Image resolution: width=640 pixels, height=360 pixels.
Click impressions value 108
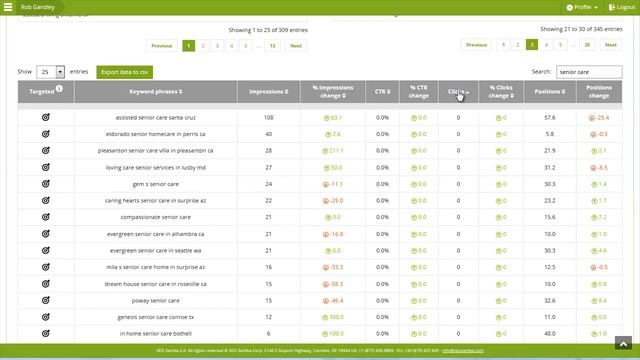pyautogui.click(x=269, y=118)
